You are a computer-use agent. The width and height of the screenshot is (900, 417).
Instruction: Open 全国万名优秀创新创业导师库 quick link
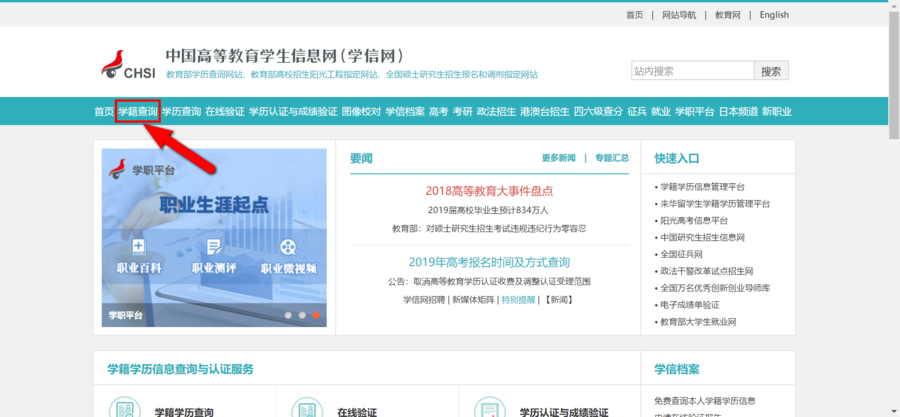[715, 289]
